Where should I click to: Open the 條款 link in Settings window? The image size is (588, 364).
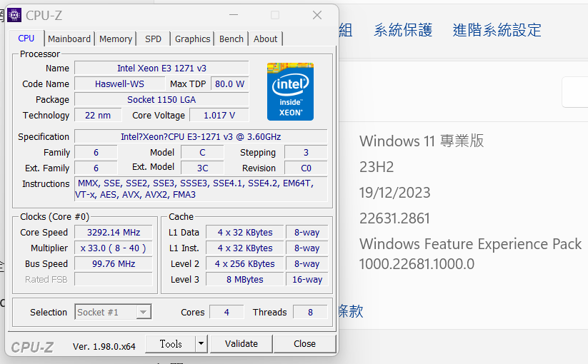click(351, 311)
